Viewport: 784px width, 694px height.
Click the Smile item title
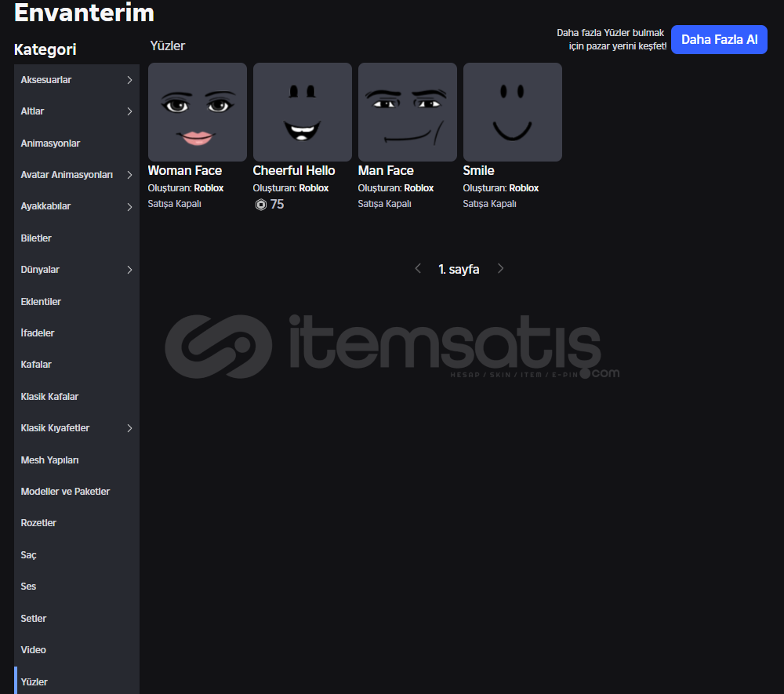click(478, 170)
